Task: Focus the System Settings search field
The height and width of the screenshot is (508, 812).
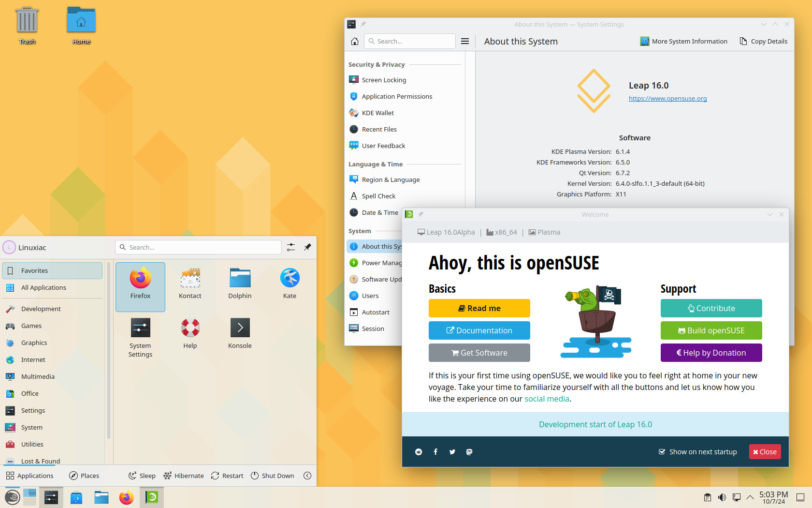Action: click(410, 41)
